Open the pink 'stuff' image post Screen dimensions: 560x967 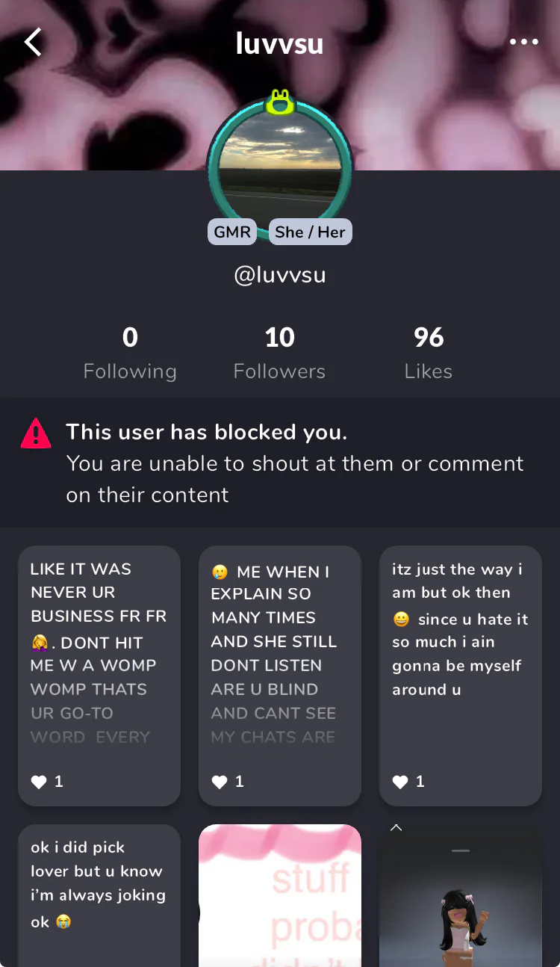pos(280,895)
